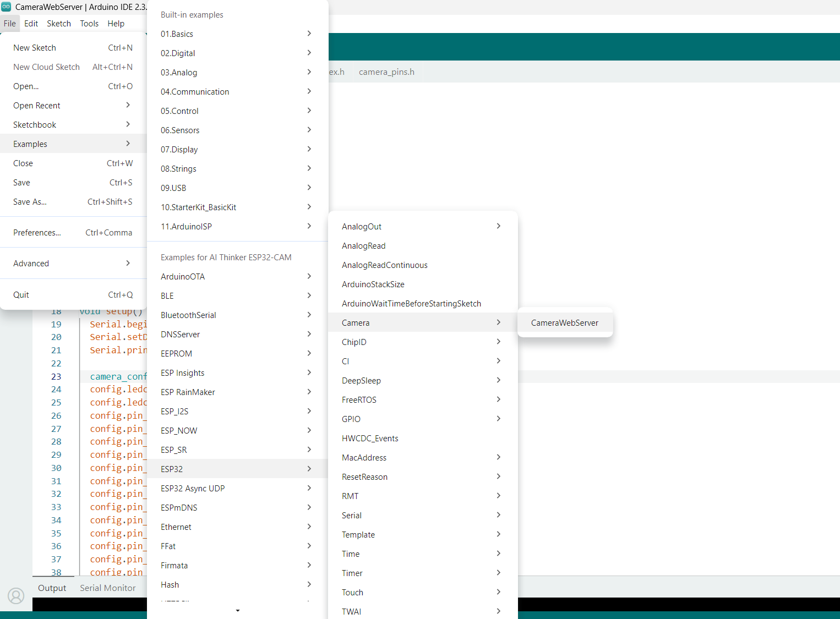
Task: Open the Serial Monitor tab
Action: tap(108, 588)
